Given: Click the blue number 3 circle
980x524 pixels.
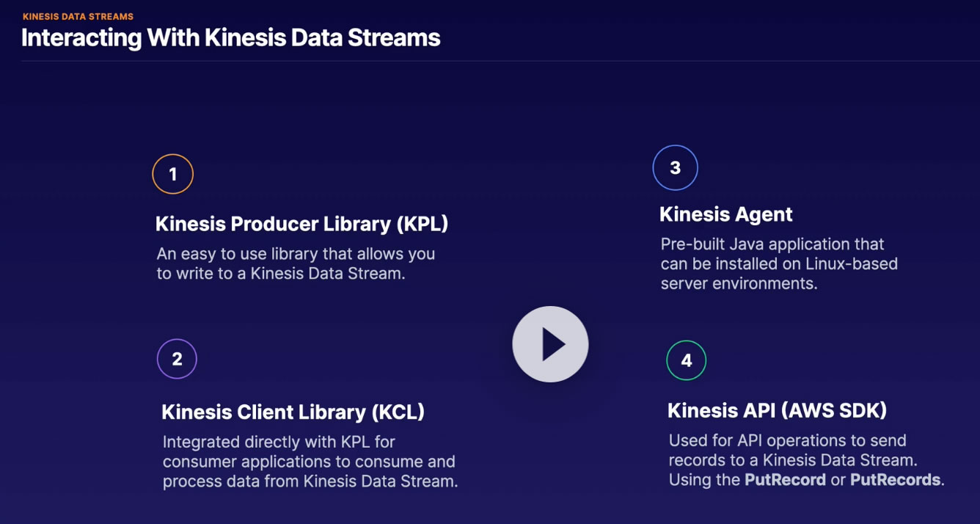Looking at the screenshot, I should 675,167.
